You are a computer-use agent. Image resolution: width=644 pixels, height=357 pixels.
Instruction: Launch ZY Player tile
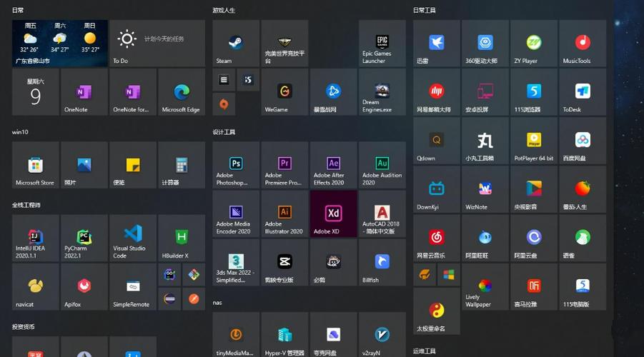[x=533, y=44]
